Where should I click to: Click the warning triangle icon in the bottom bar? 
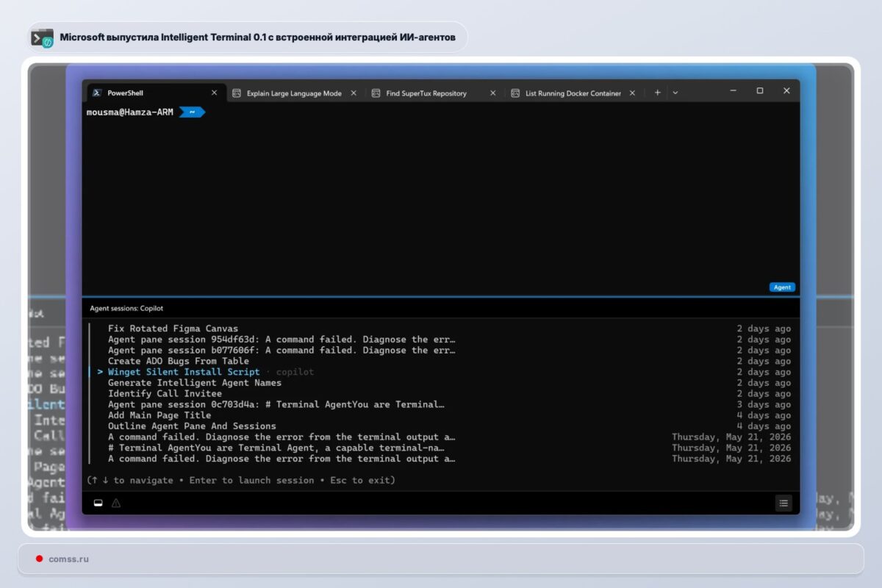click(x=115, y=503)
